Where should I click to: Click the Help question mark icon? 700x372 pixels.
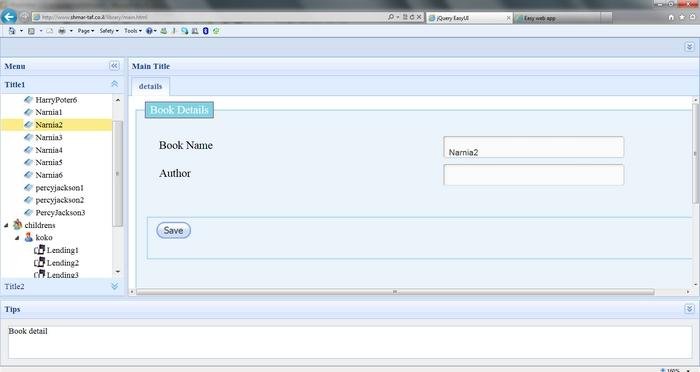pos(149,31)
